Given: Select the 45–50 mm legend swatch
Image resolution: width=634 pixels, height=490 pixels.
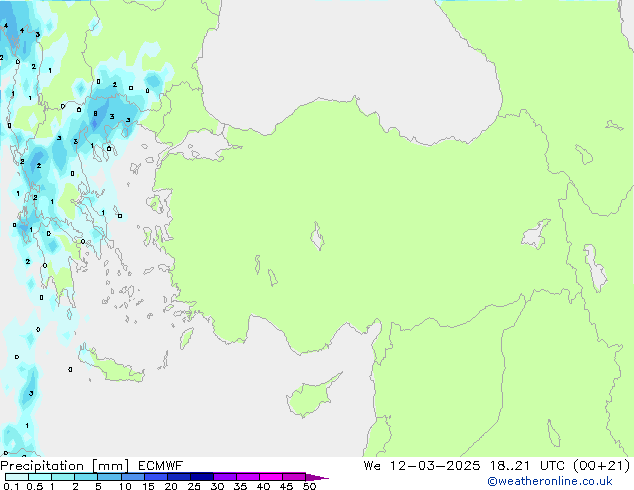Looking at the screenshot, I should point(294,477).
